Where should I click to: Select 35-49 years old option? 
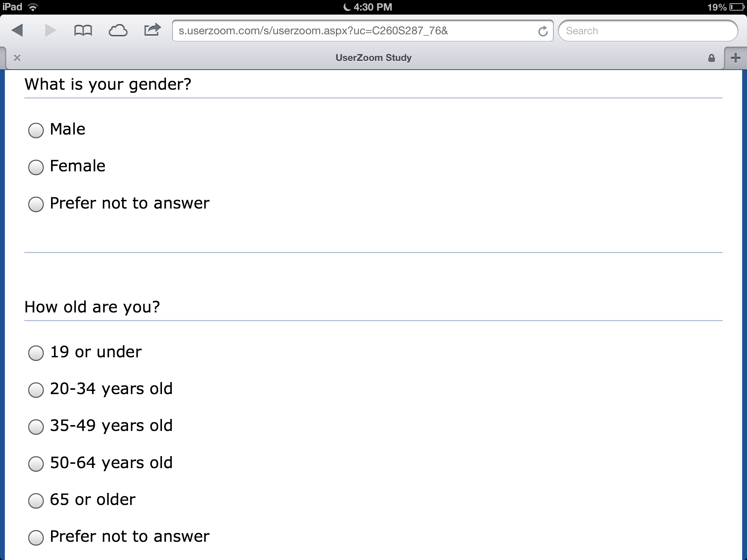click(x=36, y=427)
